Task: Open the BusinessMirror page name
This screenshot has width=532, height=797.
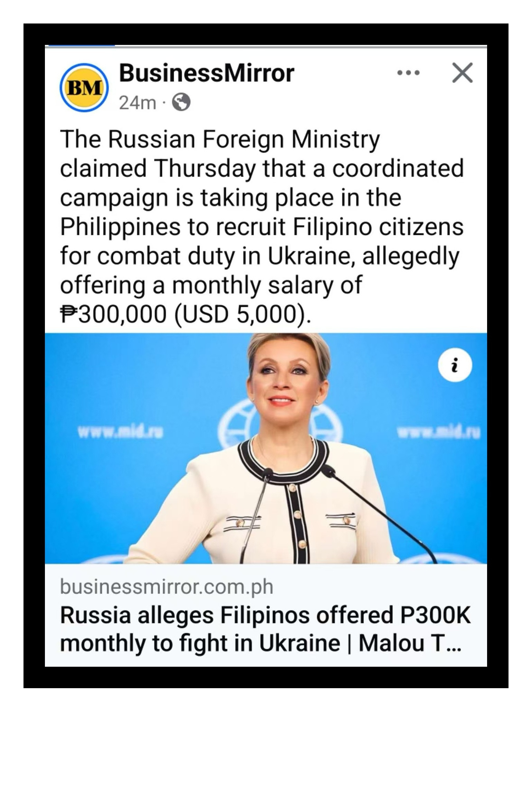Action: click(207, 73)
